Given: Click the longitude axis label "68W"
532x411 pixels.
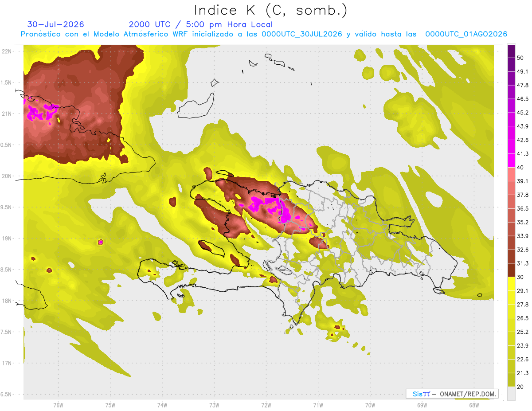Looking at the screenshot, I should (x=473, y=405).
